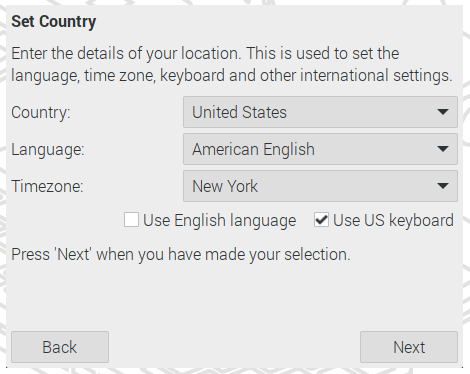
Task: Uncheck the Use US keyboard checkbox
Action: [321, 220]
